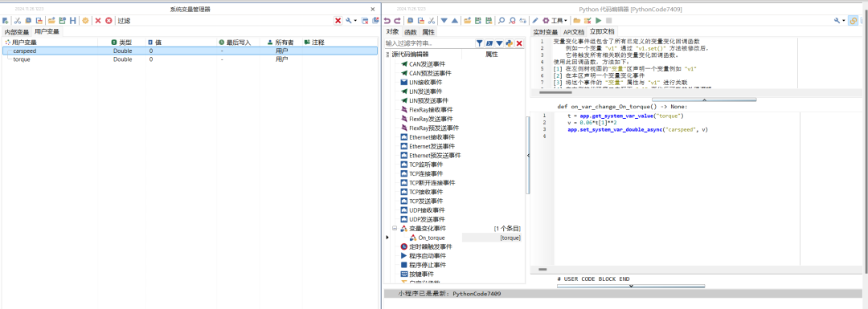
Task: Clear all variables with red circle X
Action: (x=108, y=20)
